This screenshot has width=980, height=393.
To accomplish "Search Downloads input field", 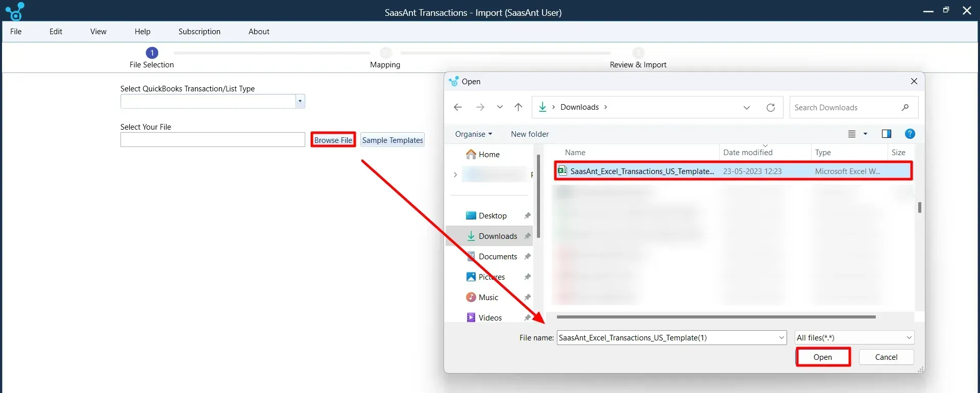I will pyautogui.click(x=854, y=108).
